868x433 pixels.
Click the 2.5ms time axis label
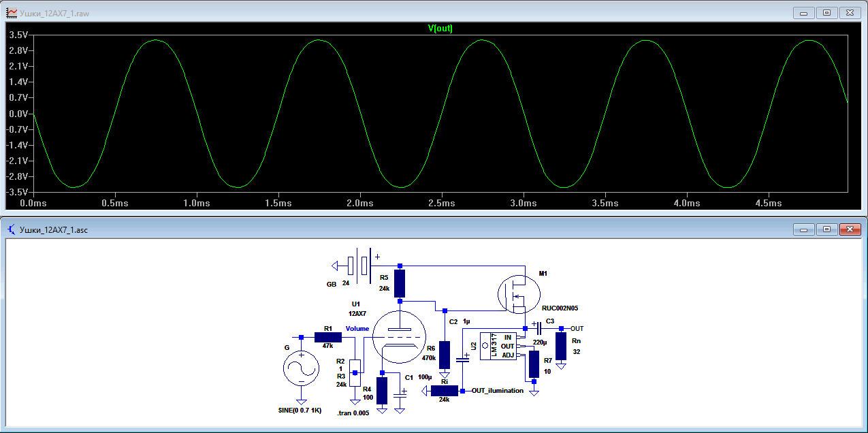click(x=441, y=203)
